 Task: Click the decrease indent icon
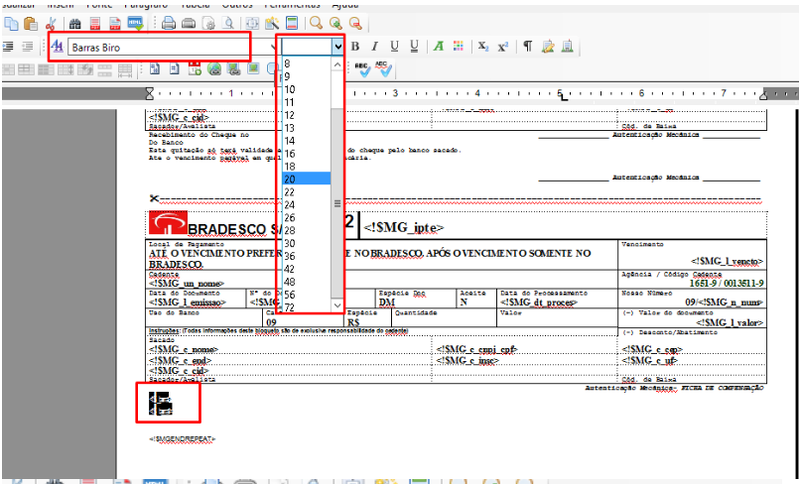pyautogui.click(x=28, y=47)
